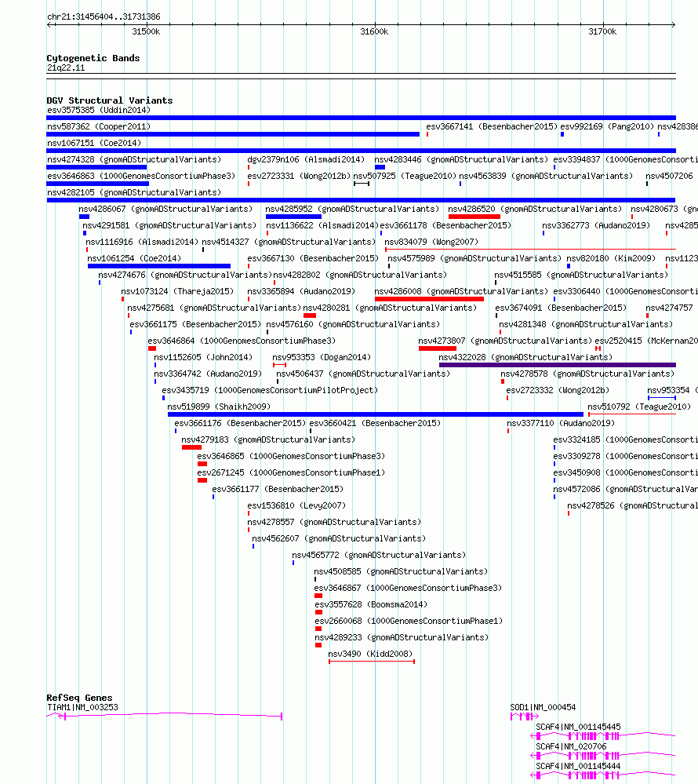Open the esv992169 (Pang2010) variant label
Viewport: 698px width, 784px height.
[x=606, y=126]
